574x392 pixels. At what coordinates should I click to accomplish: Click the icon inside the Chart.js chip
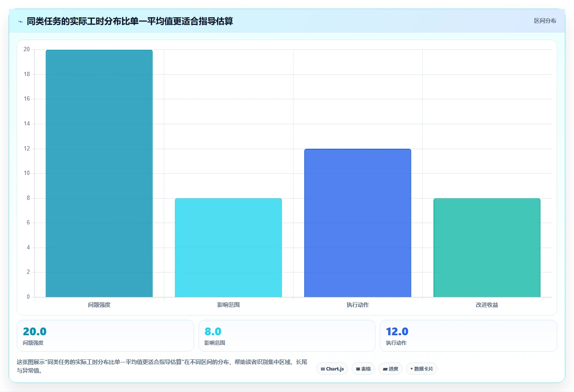pos(323,369)
